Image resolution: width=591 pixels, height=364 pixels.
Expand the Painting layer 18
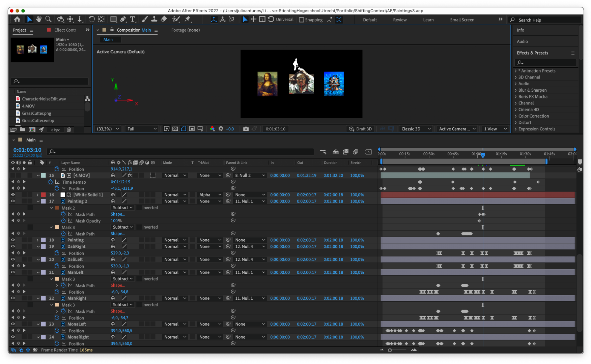[37, 240]
